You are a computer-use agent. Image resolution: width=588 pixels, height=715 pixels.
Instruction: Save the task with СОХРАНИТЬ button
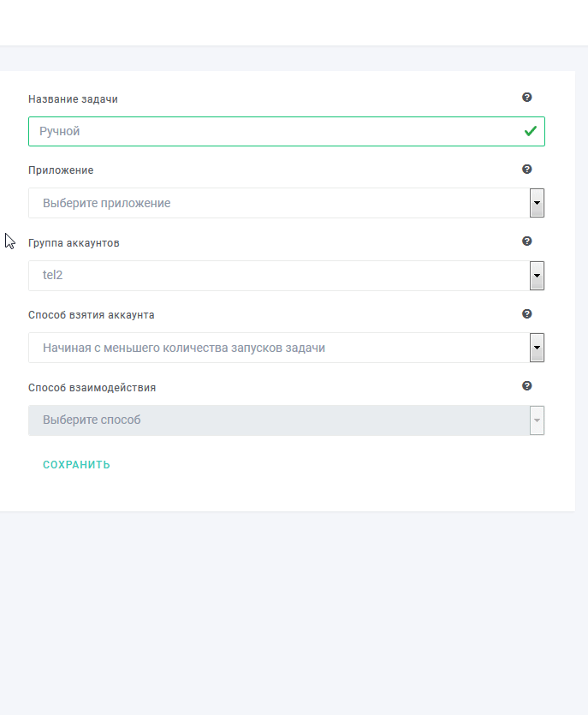point(76,465)
